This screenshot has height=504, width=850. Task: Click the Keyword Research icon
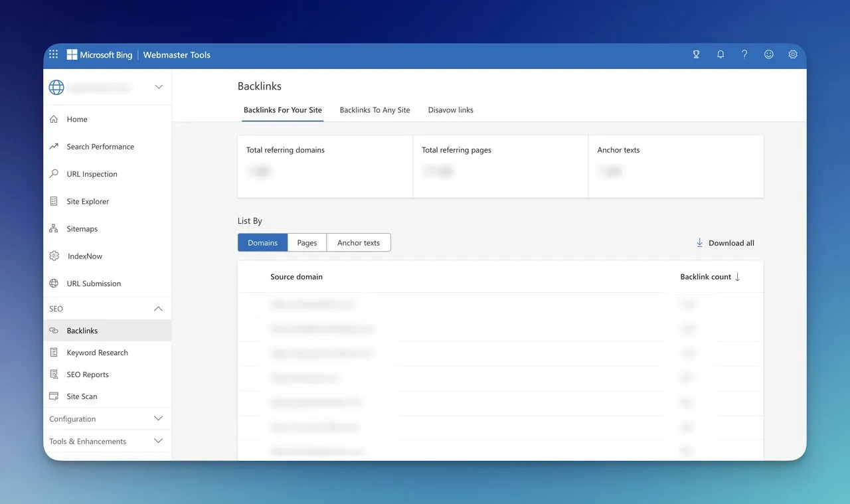pos(54,353)
